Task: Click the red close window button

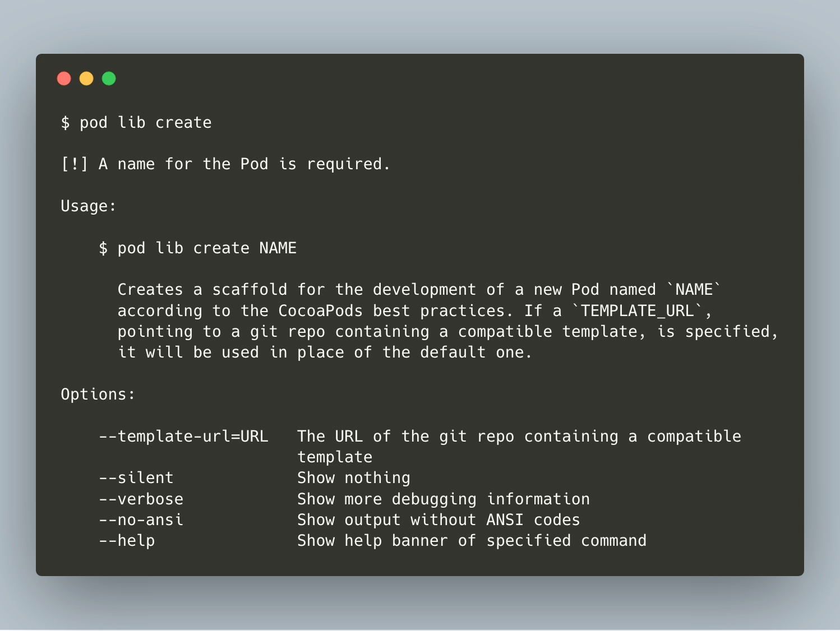Action: [x=64, y=78]
